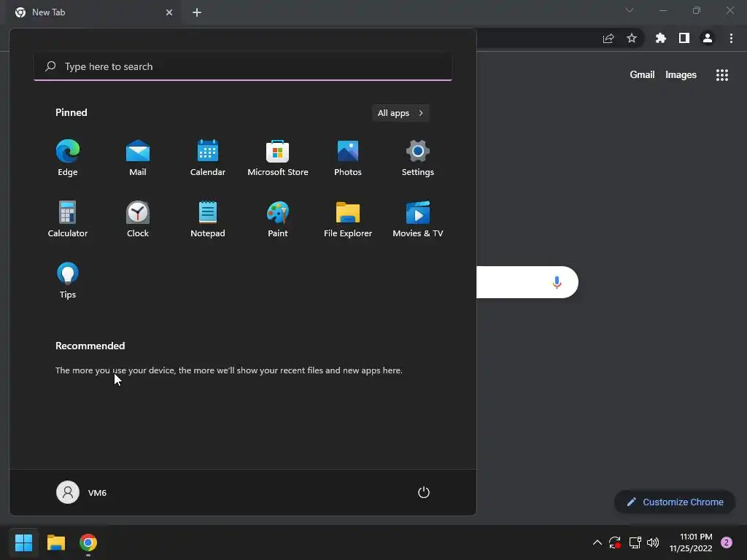The height and width of the screenshot is (560, 747).
Task: Click the "Pinned" heading text
Action: click(71, 112)
